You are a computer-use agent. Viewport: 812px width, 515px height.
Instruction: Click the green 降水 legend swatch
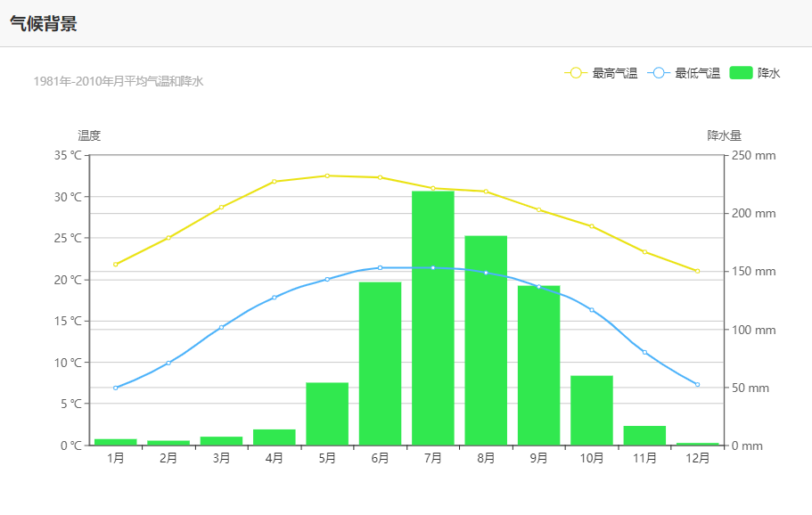coord(741,73)
